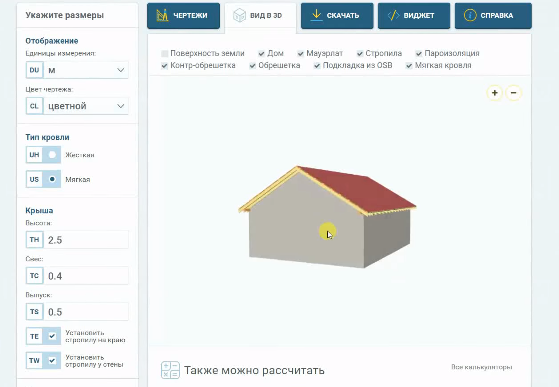Image resolution: width=559 pixels, height=387 pixels.
Task: Open the Справка tab
Action: 493,16
